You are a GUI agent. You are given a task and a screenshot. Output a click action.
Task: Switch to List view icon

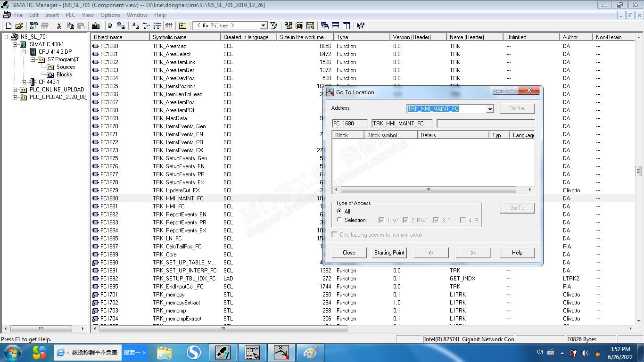tap(157, 26)
